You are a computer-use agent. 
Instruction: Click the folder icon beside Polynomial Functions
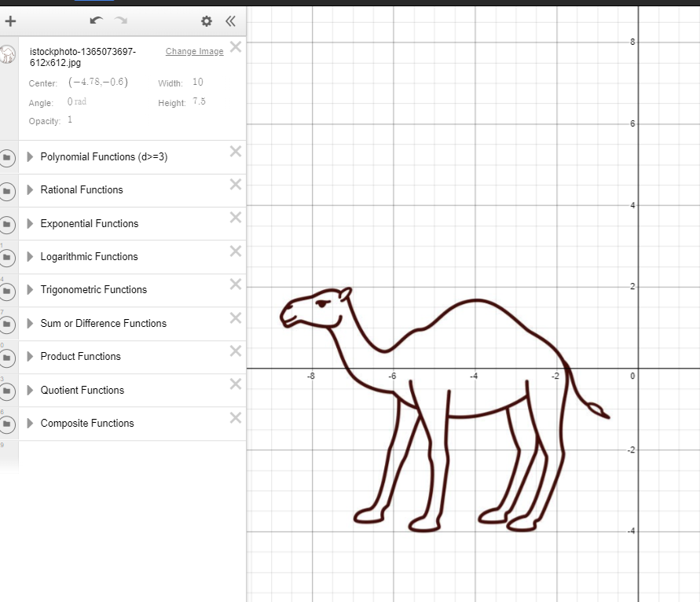coord(9,158)
